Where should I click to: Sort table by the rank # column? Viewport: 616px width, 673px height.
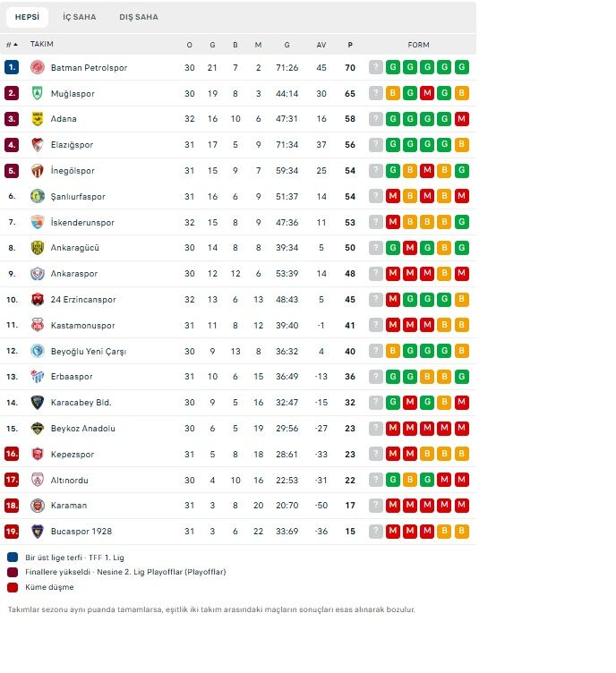[x=11, y=44]
